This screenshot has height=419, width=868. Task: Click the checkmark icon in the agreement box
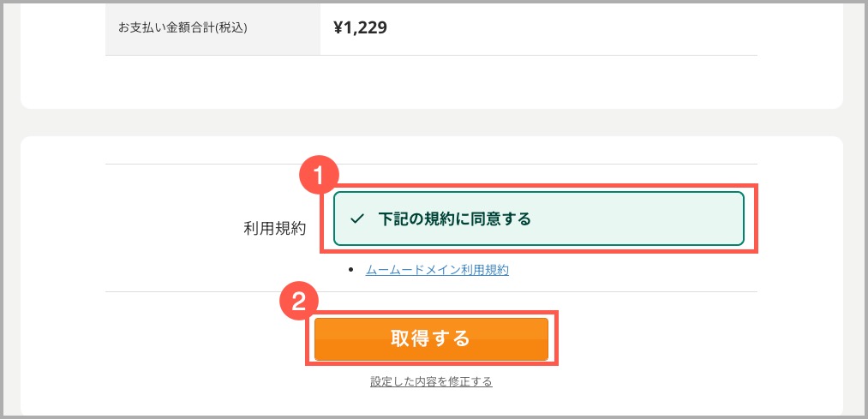tap(357, 218)
